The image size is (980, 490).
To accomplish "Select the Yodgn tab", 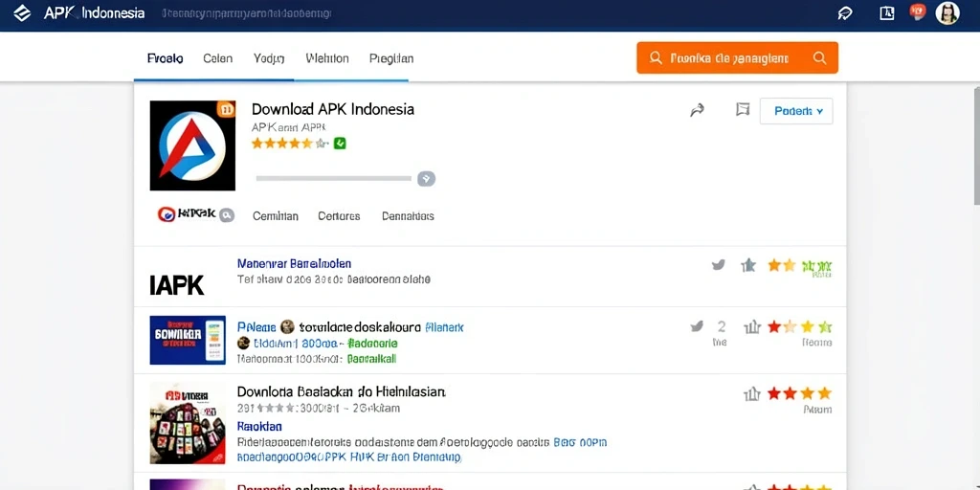I will [x=269, y=58].
